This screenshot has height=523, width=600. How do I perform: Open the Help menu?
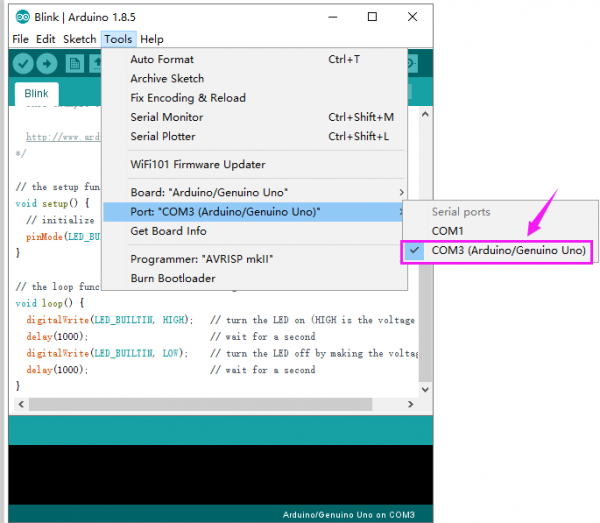152,39
